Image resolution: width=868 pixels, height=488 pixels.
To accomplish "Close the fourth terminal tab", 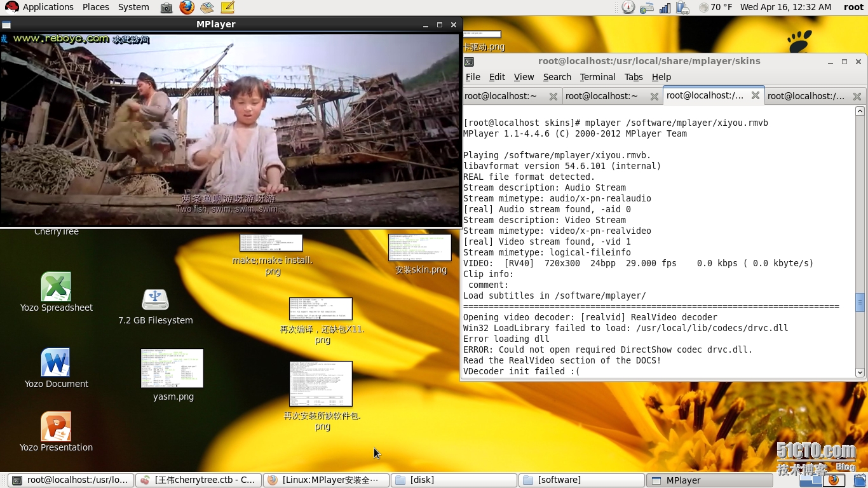I will (857, 97).
